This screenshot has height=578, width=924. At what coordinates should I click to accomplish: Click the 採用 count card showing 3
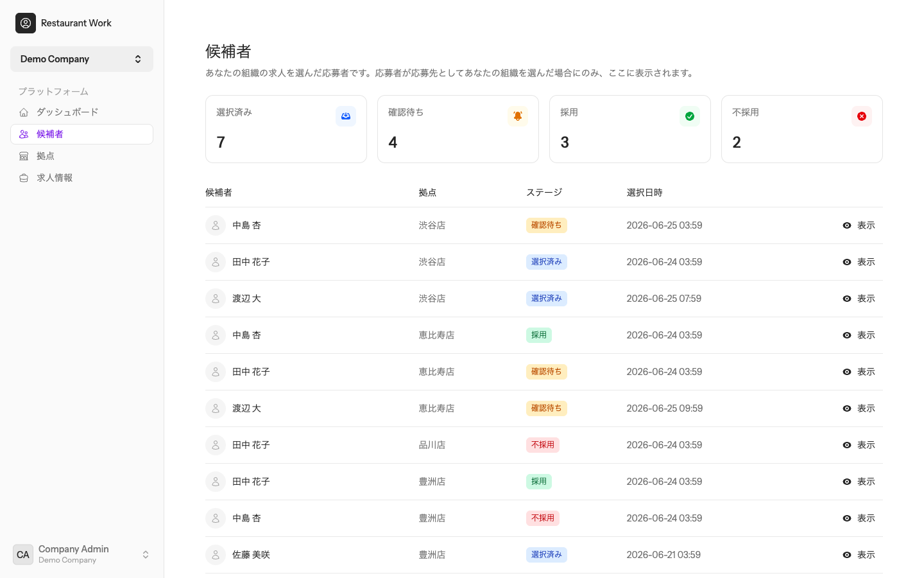(630, 129)
